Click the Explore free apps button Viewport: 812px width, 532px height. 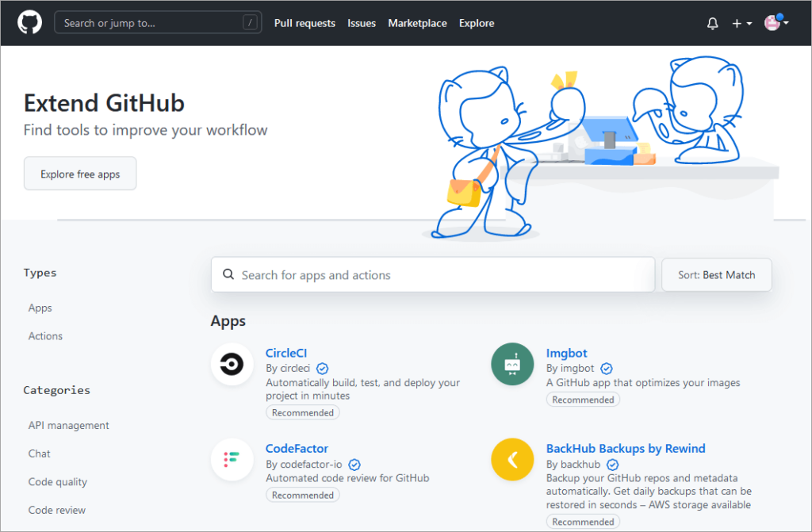click(x=79, y=173)
